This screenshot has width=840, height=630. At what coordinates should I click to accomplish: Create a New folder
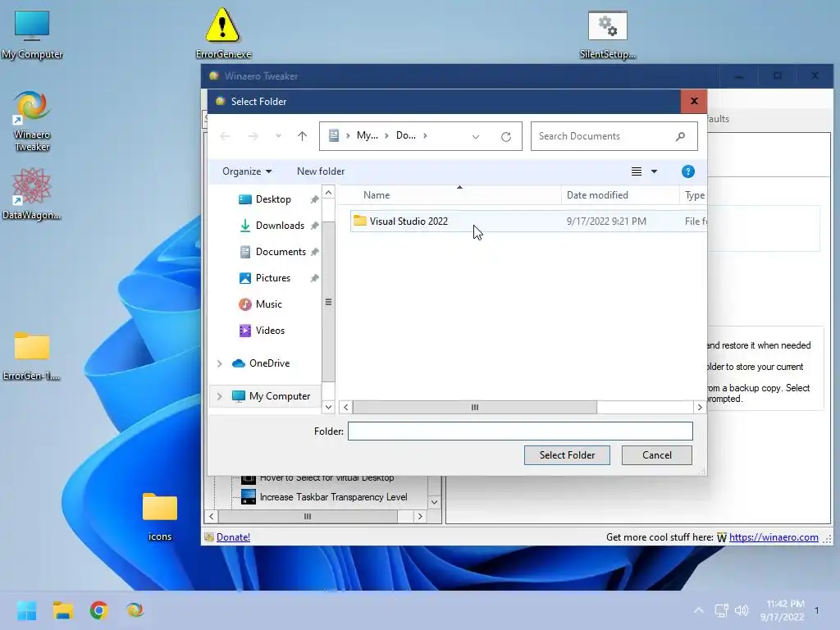[x=321, y=171]
